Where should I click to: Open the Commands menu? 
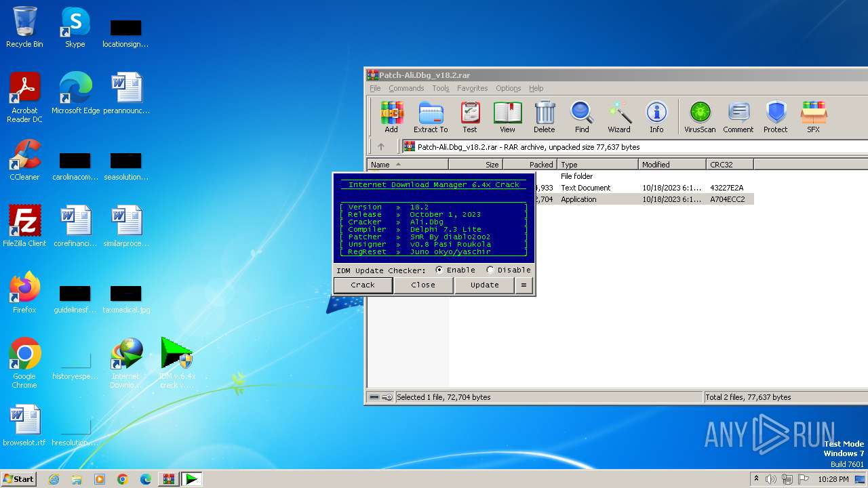click(x=406, y=88)
